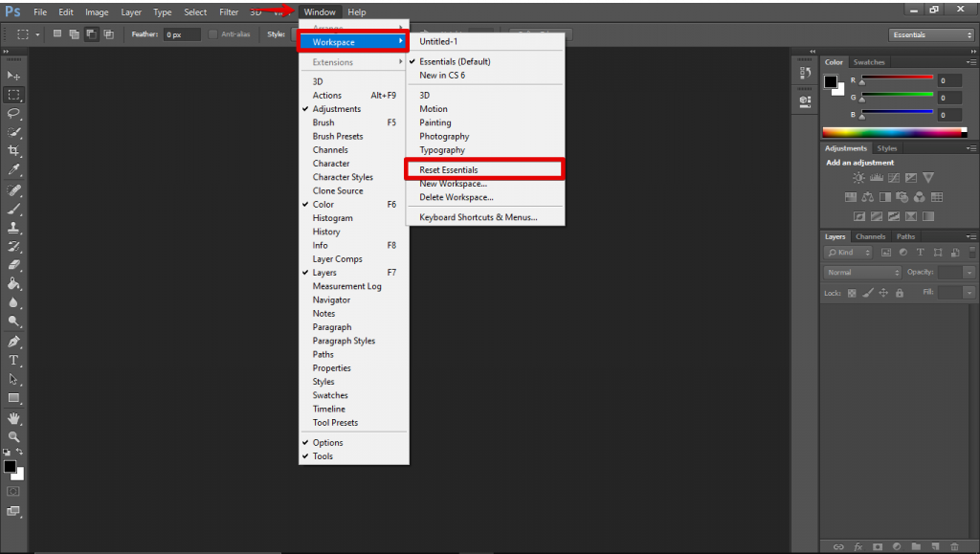This screenshot has height=554, width=980.
Task: Choose the Hand tool
Action: tap(14, 418)
